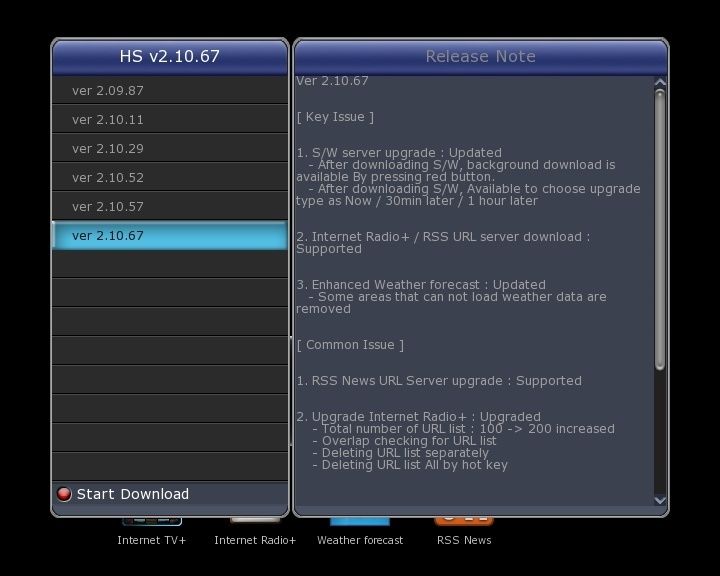This screenshot has width=720, height=576.
Task: Click the [ Key Issue ] heading
Action: tap(335, 117)
